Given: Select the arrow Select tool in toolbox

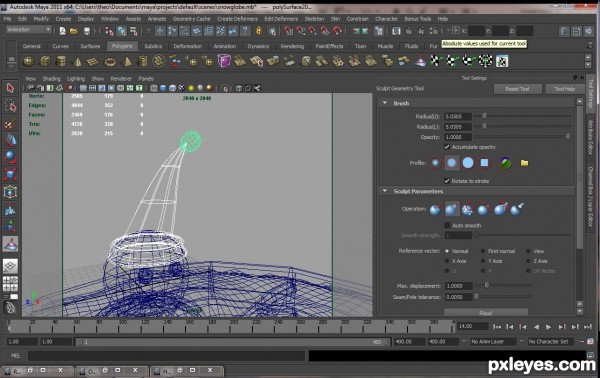Looking at the screenshot, I should [10, 88].
